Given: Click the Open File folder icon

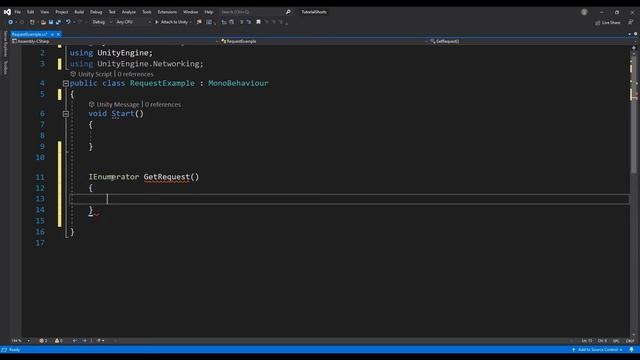Looking at the screenshot, I should 43,22.
